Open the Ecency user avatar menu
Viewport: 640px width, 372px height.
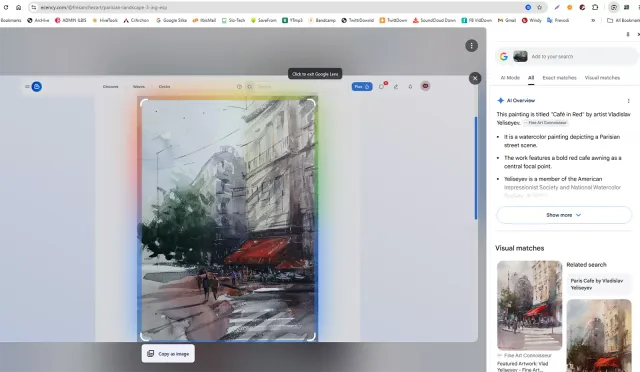[x=425, y=86]
